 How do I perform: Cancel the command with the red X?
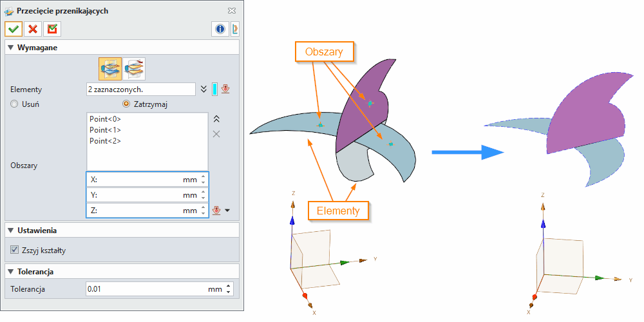point(32,29)
